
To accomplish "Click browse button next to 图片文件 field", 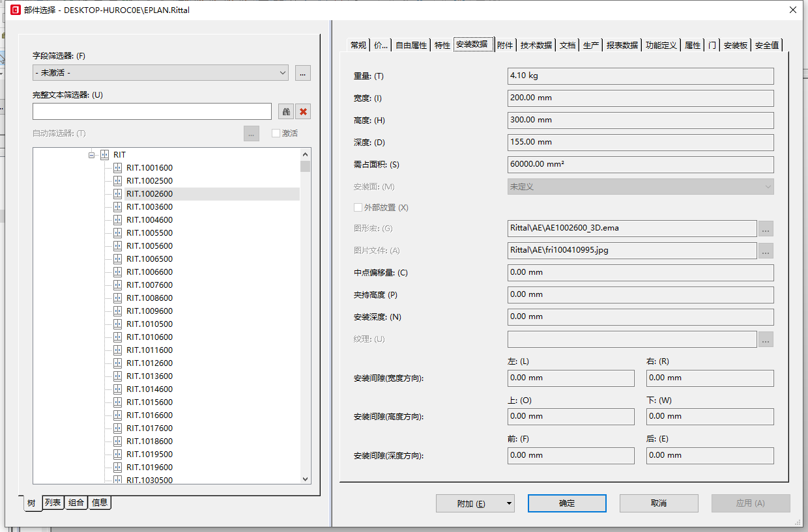I will tap(766, 251).
